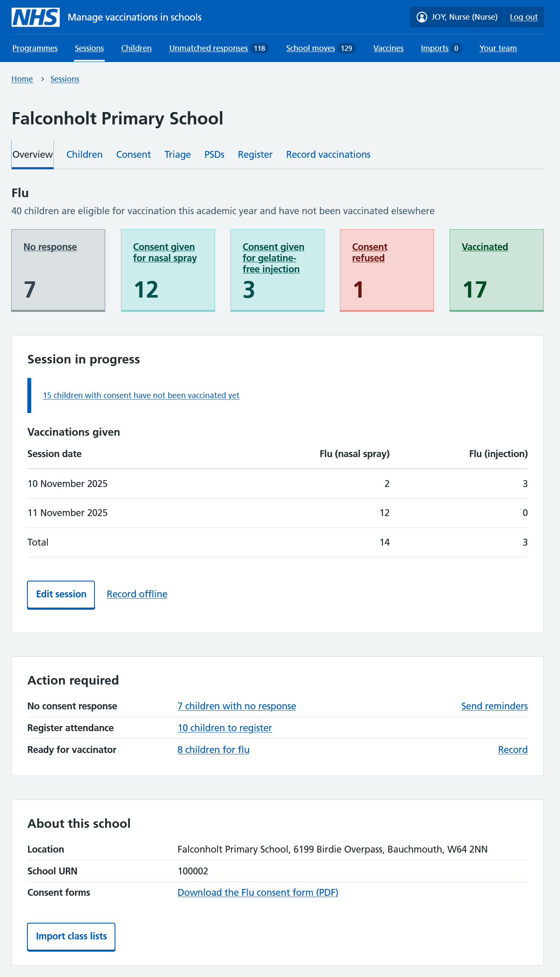Open the Sessions navigation item
560x977 pixels.
89,48
